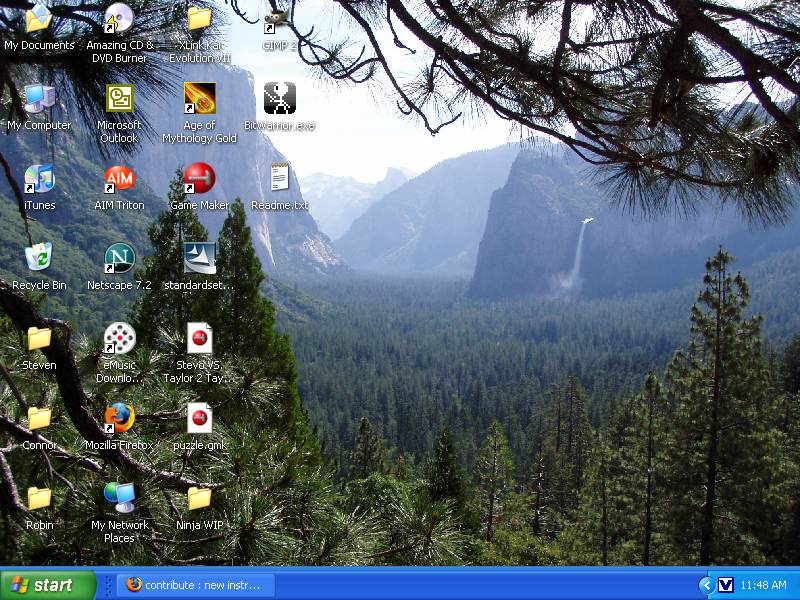
Task: Click the 11:48 AM taskbar clock
Action: (x=763, y=585)
